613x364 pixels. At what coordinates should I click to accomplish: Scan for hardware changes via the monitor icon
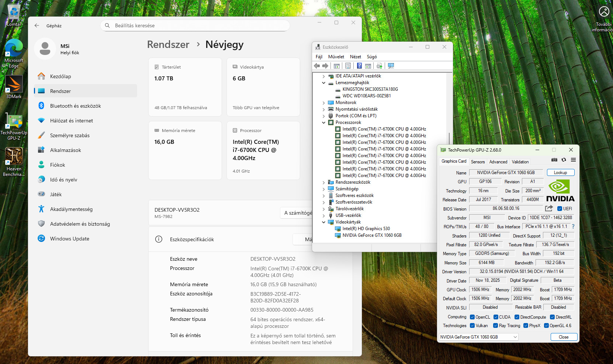[x=391, y=66]
